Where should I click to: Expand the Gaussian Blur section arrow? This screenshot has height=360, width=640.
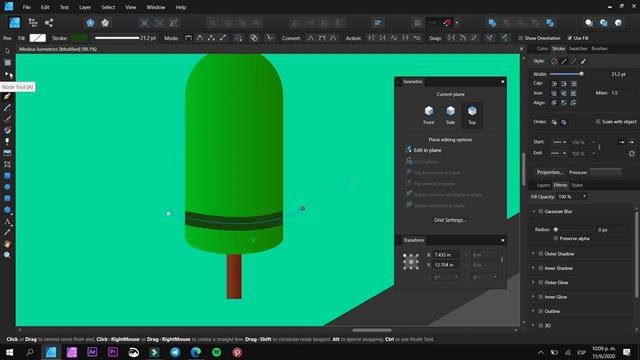point(533,211)
